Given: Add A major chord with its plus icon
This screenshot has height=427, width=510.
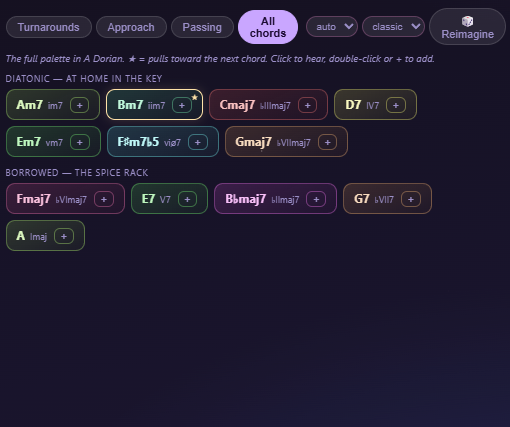Looking at the screenshot, I should [64, 236].
